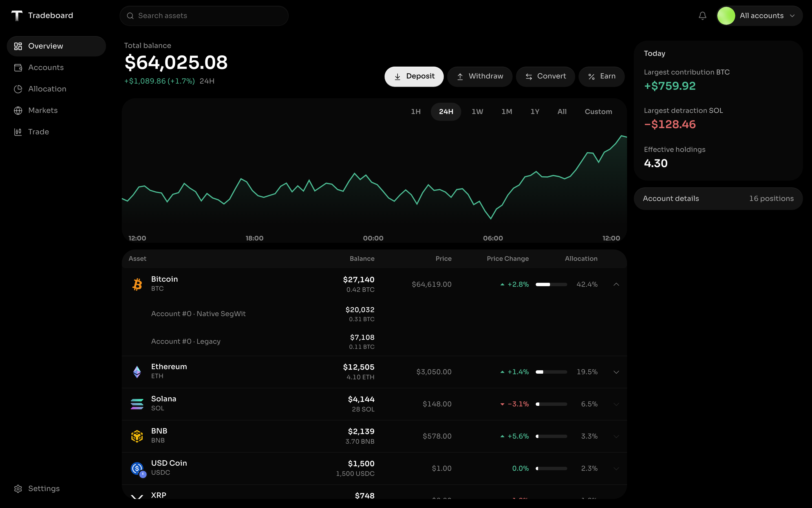812x508 pixels.
Task: Expand the Ethereum row chevron
Action: pos(616,372)
